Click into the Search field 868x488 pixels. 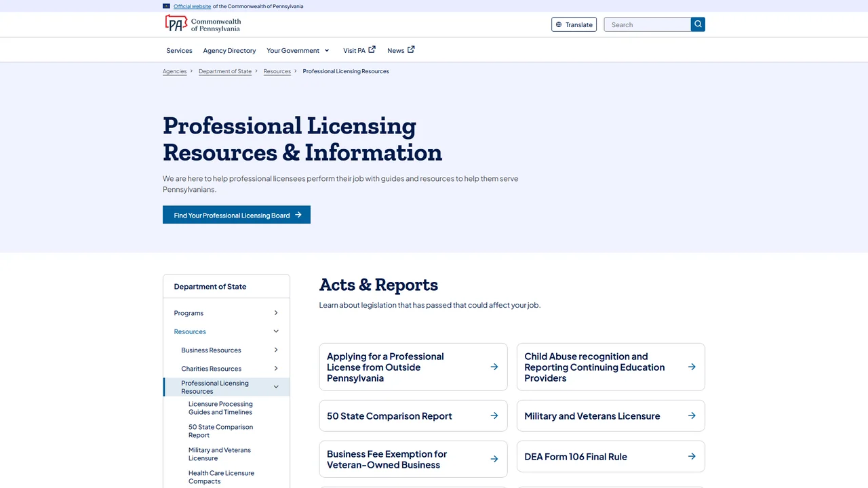click(x=648, y=24)
